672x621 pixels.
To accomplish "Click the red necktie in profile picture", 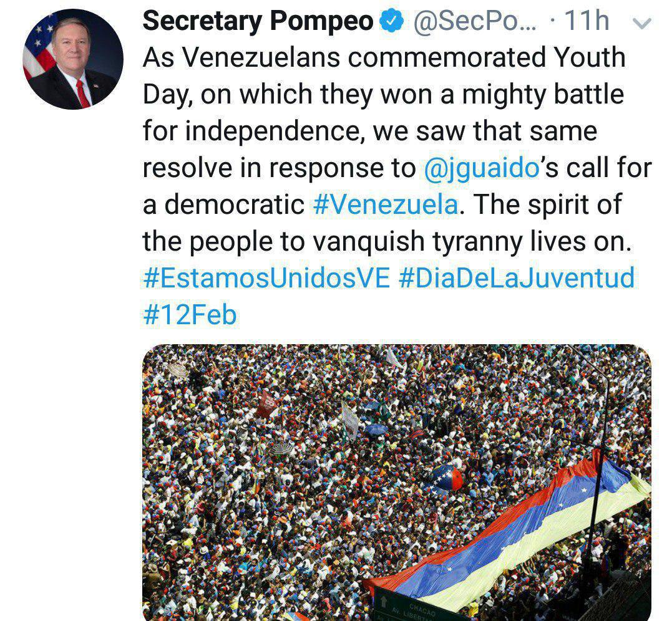I will (x=82, y=93).
